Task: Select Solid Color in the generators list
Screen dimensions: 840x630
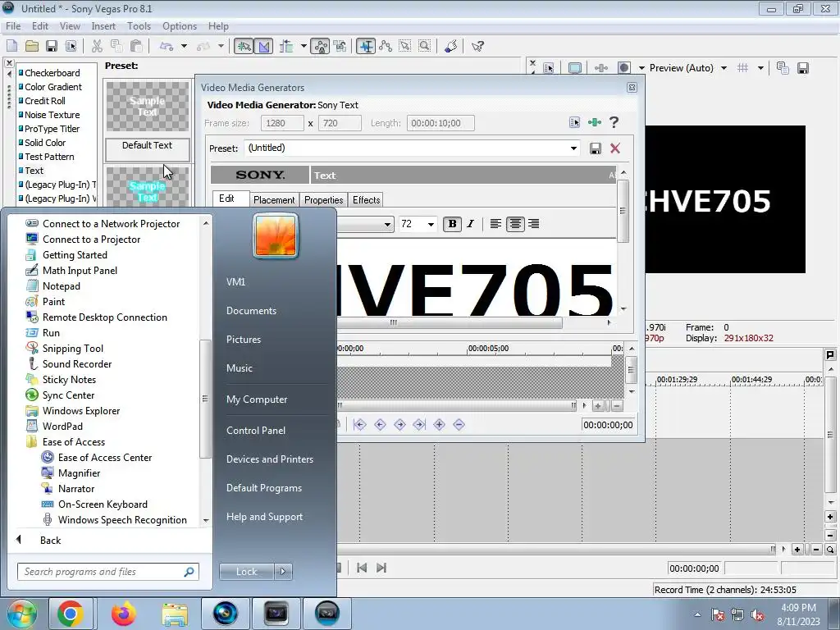Action: point(45,143)
